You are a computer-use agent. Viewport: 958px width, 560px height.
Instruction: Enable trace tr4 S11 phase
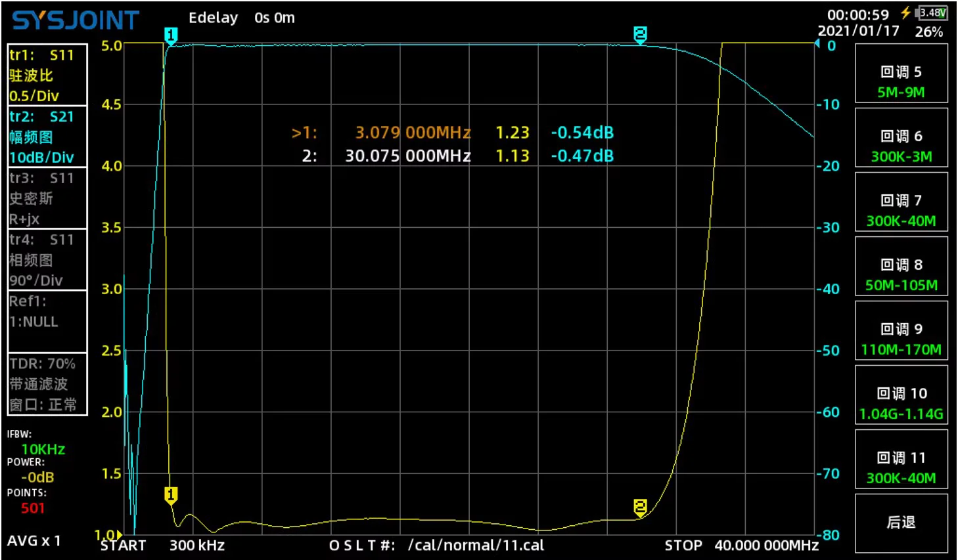click(x=47, y=259)
